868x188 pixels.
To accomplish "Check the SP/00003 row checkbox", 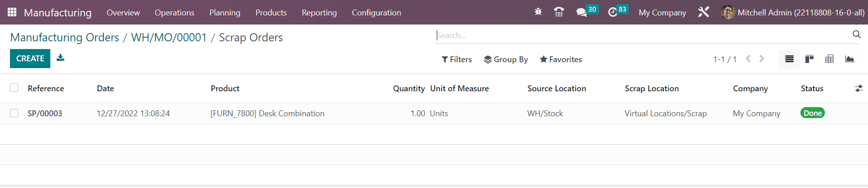I will coord(14,113).
